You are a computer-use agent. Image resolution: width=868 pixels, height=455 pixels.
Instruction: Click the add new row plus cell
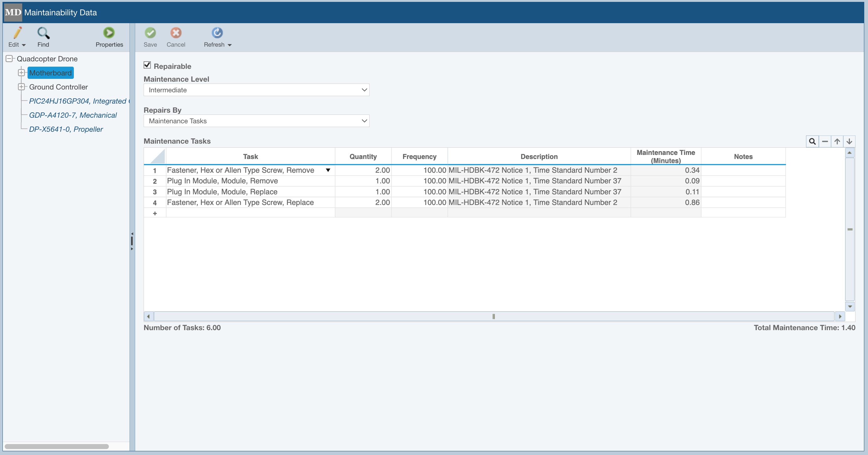(155, 213)
